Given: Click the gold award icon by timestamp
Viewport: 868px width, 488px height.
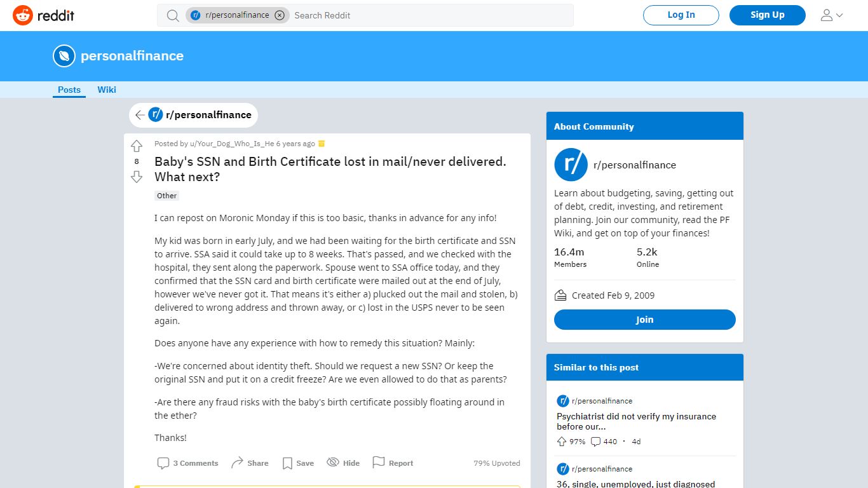Looking at the screenshot, I should (x=322, y=144).
